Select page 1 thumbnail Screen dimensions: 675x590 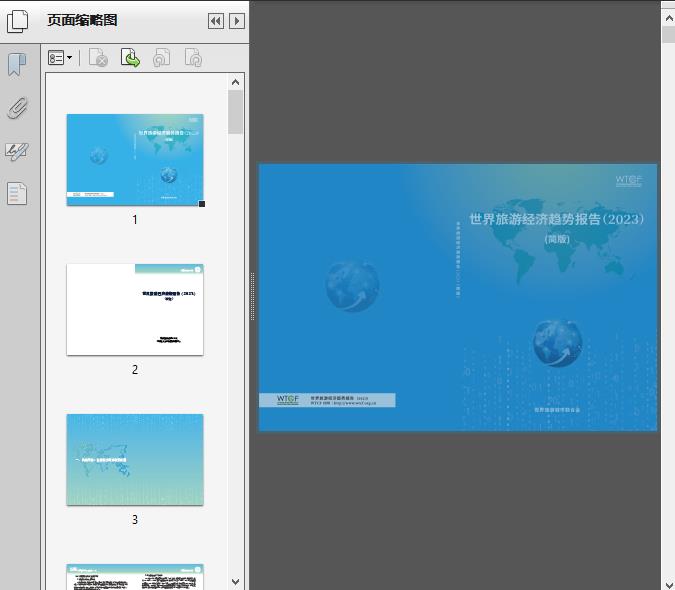135,160
